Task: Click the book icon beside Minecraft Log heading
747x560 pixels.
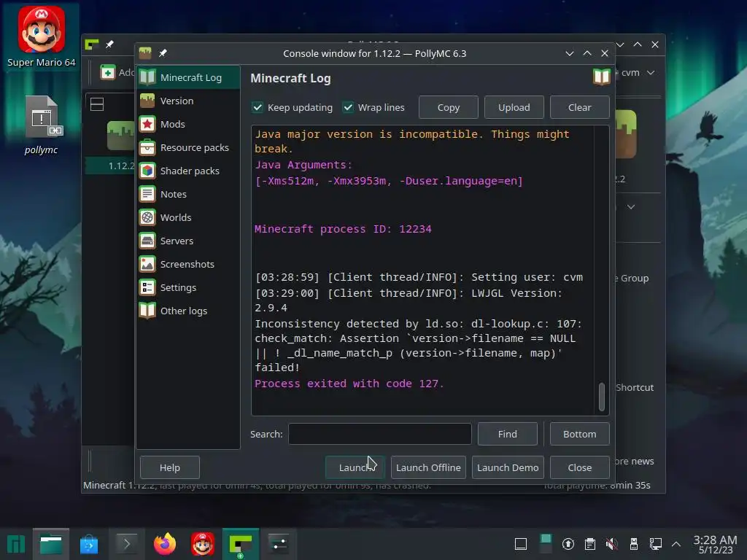Action: click(x=601, y=77)
